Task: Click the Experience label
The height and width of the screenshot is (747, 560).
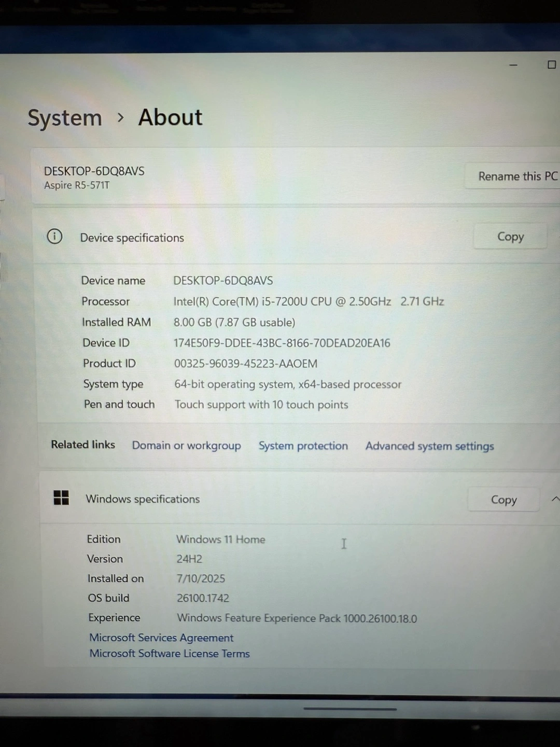Action: pos(114,618)
